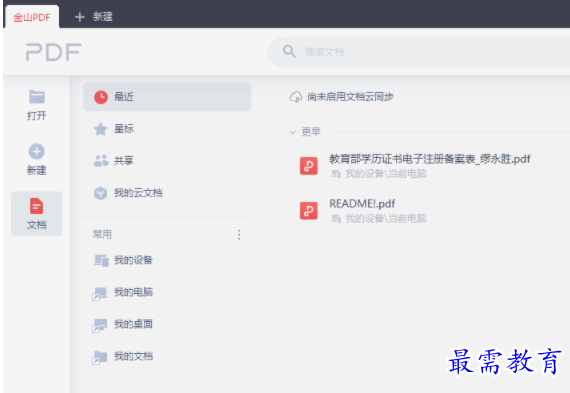Click the 我的文档 folder shortcut icon

point(100,357)
